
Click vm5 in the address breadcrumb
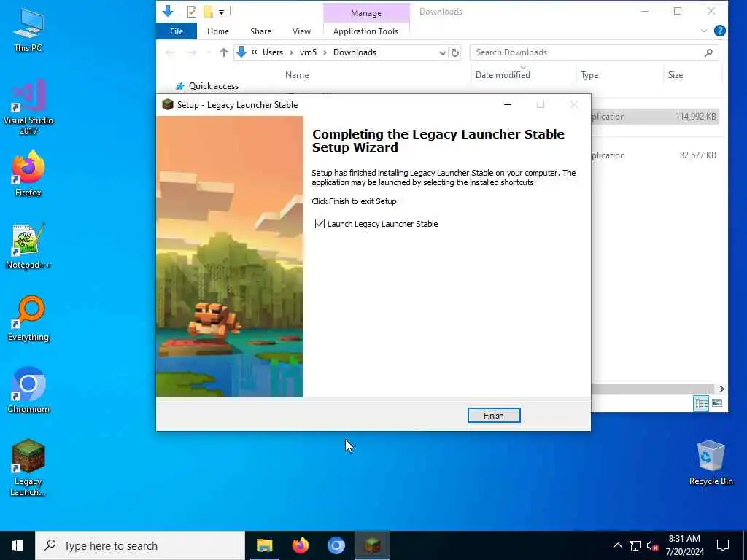(308, 52)
